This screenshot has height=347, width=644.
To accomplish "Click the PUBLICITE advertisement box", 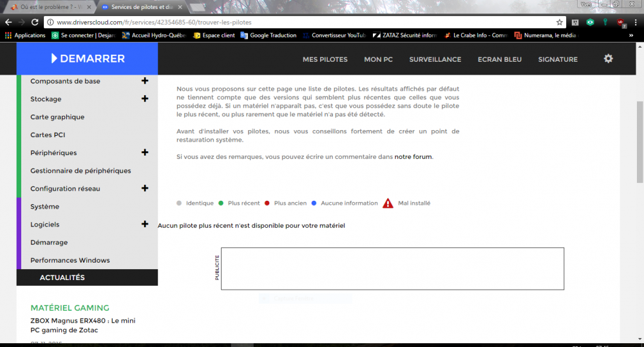I will pos(392,268).
